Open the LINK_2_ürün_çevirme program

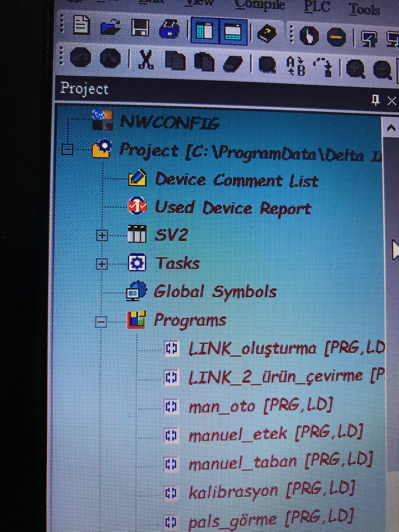pyautogui.click(x=286, y=376)
